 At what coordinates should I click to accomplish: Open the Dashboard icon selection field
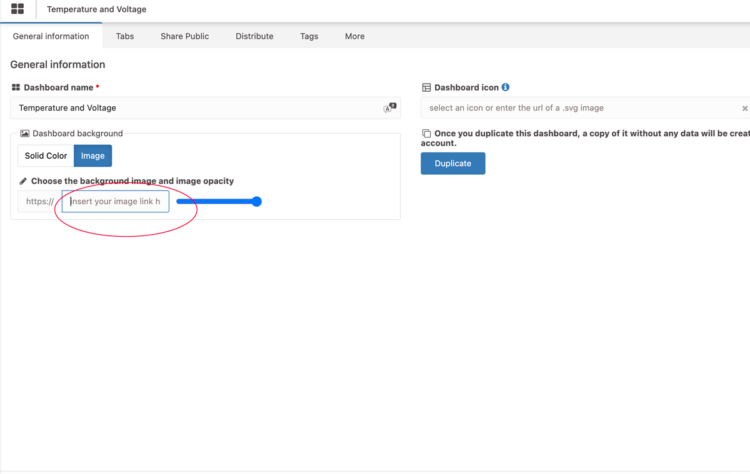(x=580, y=108)
